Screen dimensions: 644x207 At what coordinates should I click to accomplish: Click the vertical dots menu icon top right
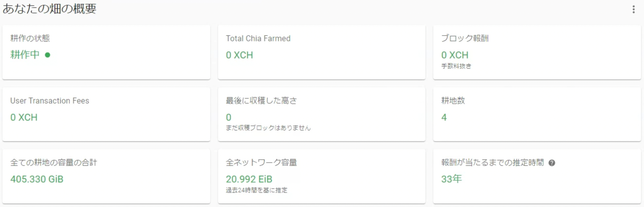click(633, 10)
